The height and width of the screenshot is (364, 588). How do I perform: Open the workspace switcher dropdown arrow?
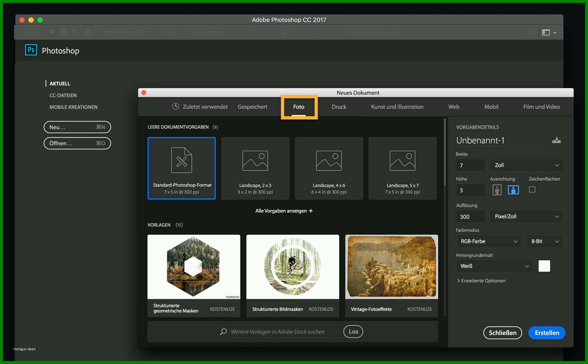tap(555, 33)
